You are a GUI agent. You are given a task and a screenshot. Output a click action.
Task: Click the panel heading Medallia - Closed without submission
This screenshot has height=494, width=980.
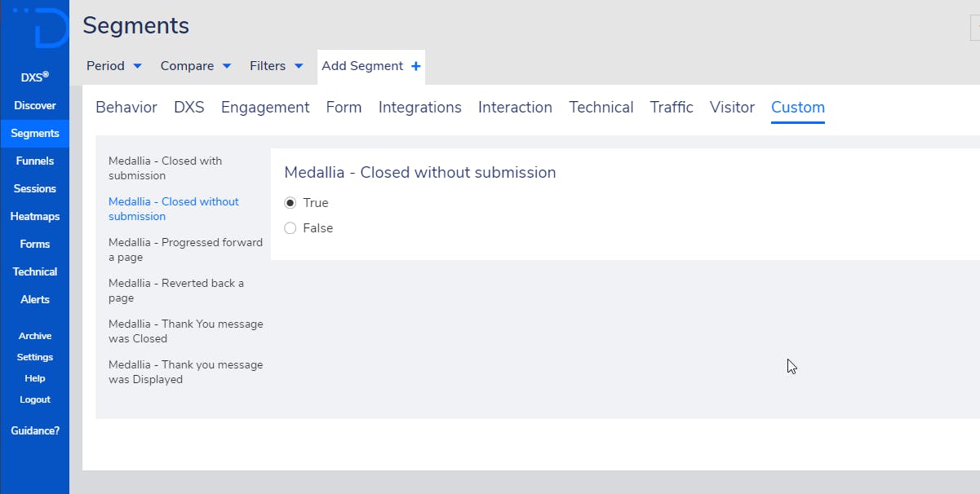pyautogui.click(x=420, y=173)
